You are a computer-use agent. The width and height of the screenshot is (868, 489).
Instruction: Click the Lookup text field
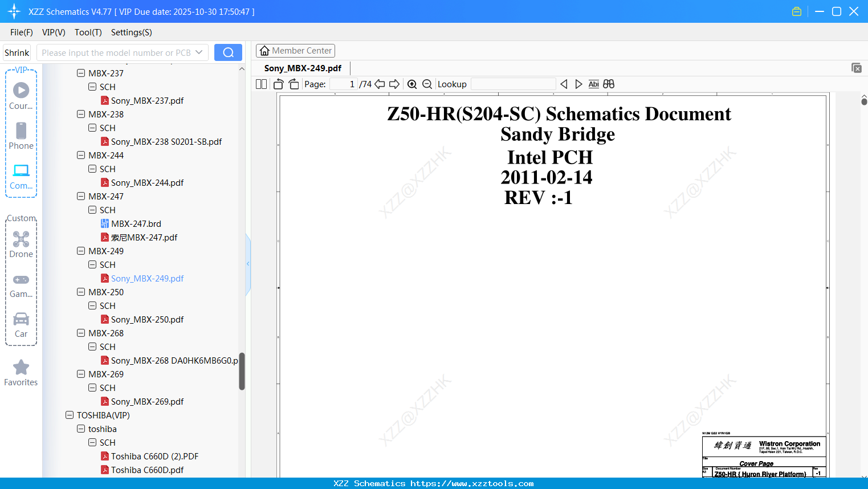(x=513, y=84)
